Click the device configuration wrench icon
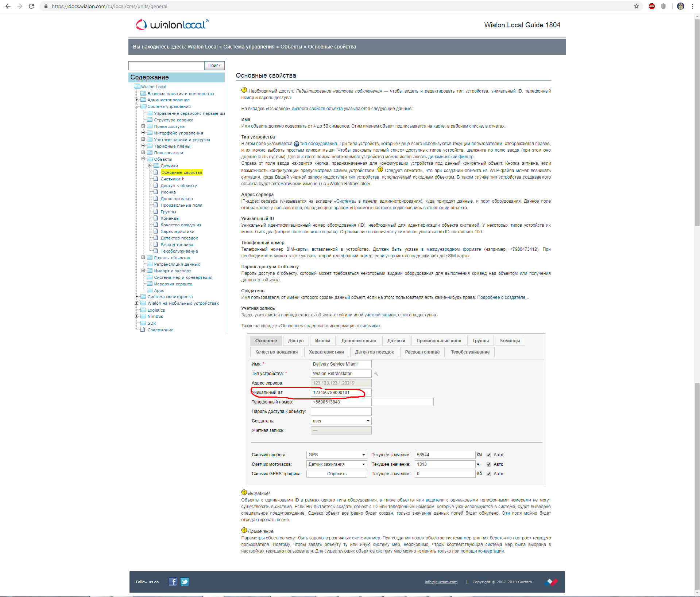Screen dimensions: 700x597 pyautogui.click(x=376, y=374)
